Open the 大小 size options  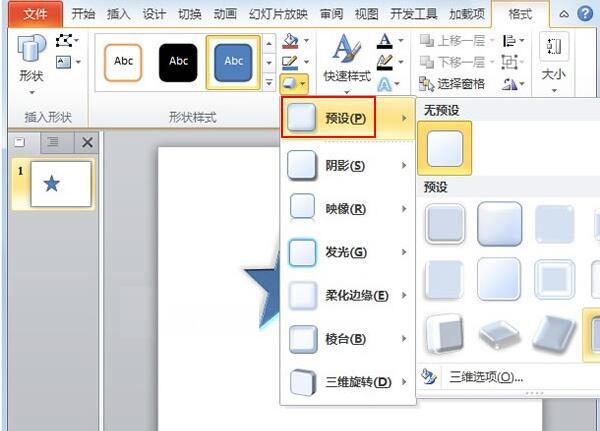(554, 63)
